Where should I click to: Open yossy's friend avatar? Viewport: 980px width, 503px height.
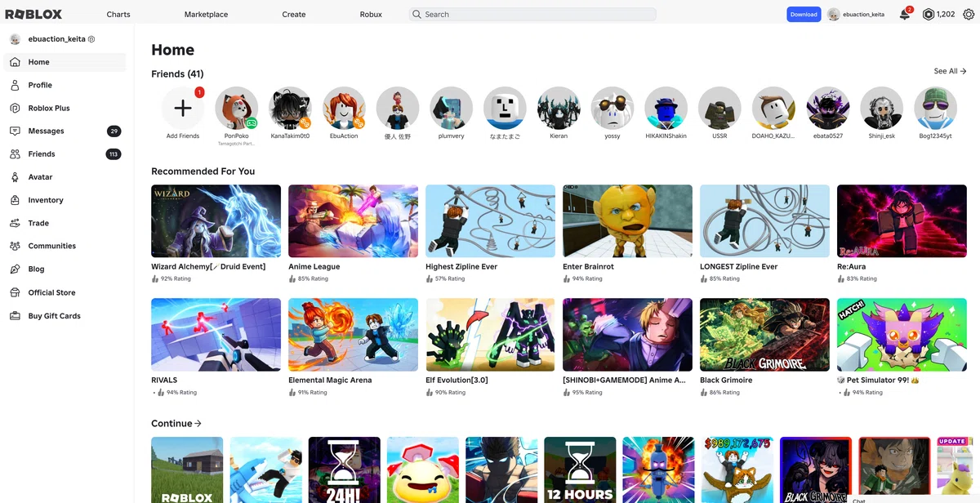pos(612,108)
